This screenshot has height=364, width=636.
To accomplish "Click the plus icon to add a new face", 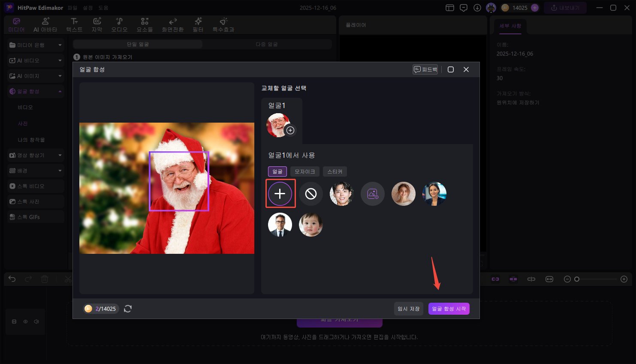I will click(x=280, y=194).
